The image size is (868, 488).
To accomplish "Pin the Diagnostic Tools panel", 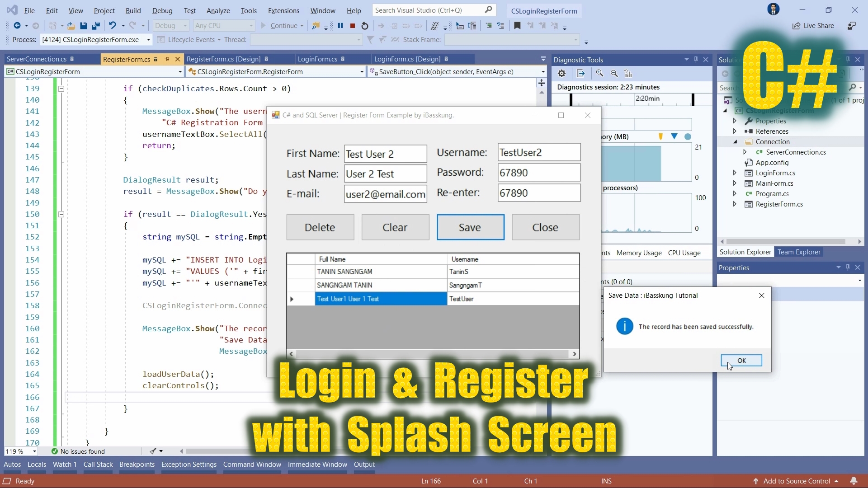I will [x=696, y=59].
